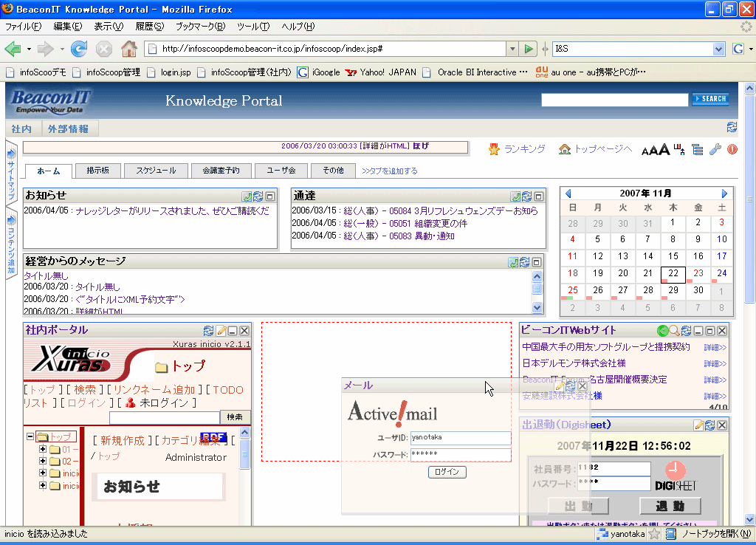Click the red exclamation alert icon
This screenshot has height=545, width=756.
point(732,149)
